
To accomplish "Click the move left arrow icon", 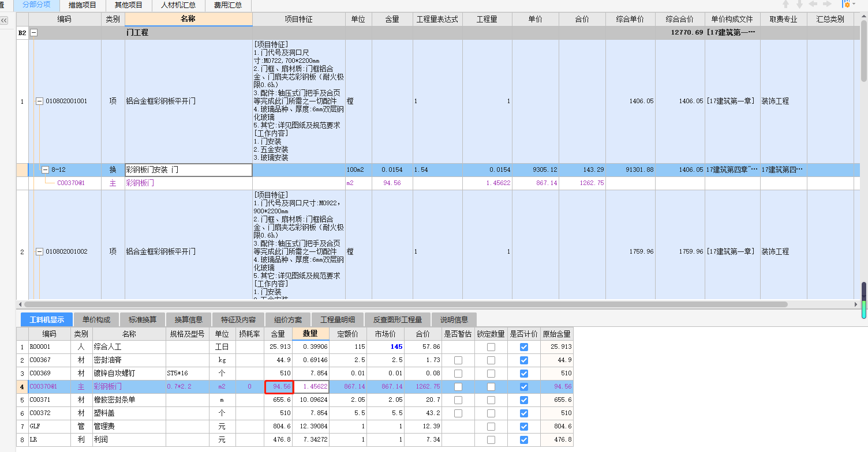I will 813,4.
